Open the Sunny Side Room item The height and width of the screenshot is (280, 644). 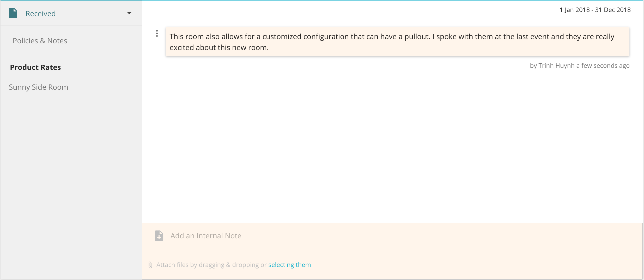click(x=39, y=87)
